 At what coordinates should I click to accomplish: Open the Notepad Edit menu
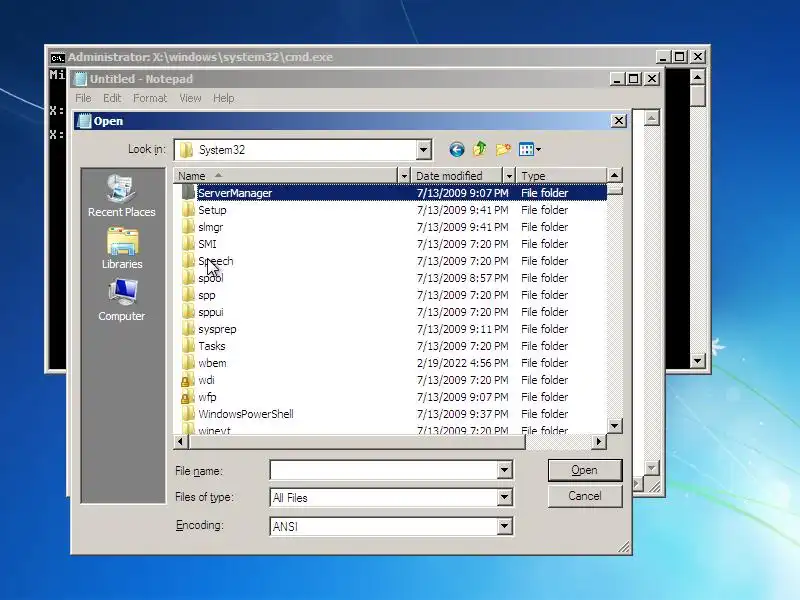click(x=112, y=98)
